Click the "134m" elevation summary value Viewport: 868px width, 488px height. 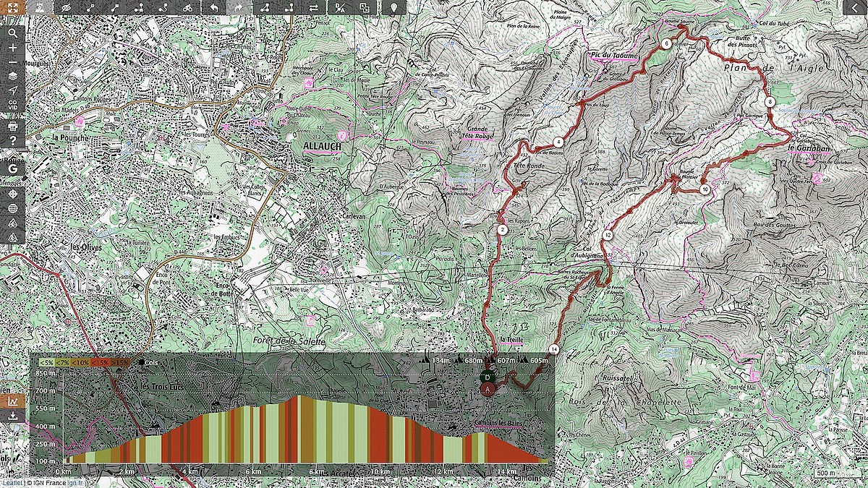(440, 360)
